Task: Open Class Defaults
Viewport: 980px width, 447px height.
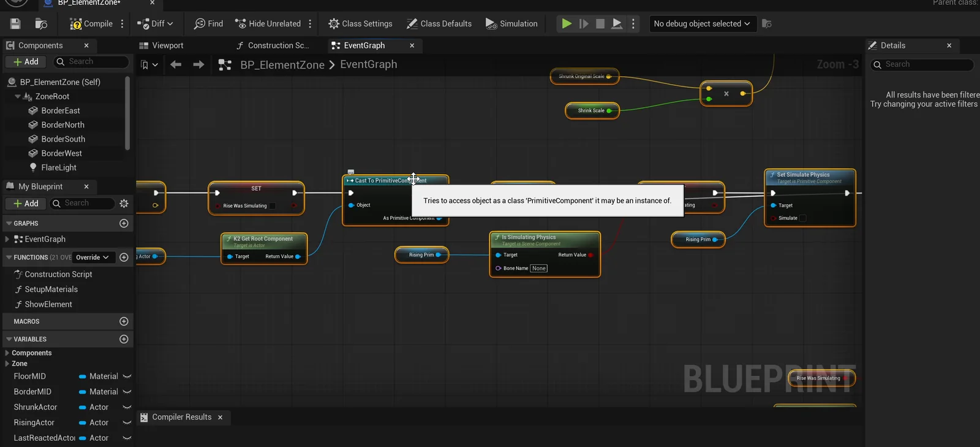Action: [x=439, y=24]
